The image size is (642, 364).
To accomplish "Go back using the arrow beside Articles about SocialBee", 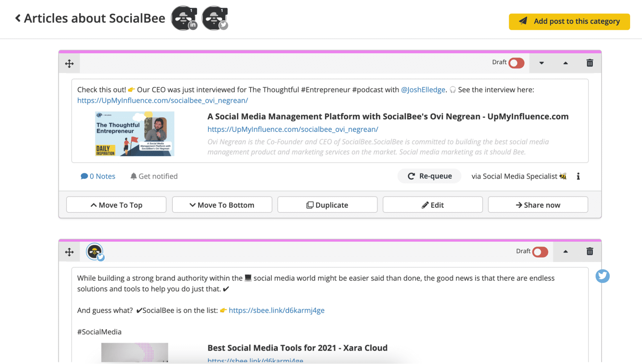I will [x=18, y=18].
